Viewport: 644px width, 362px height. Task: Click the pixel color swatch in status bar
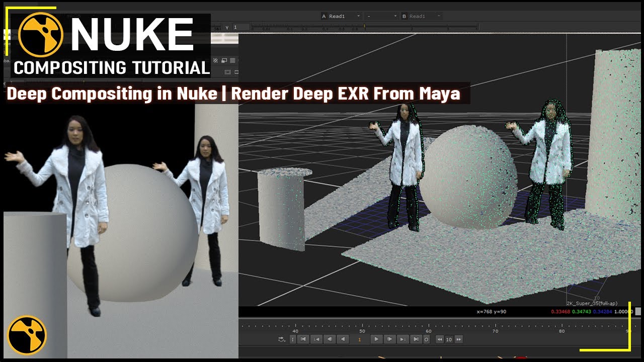tap(638, 311)
